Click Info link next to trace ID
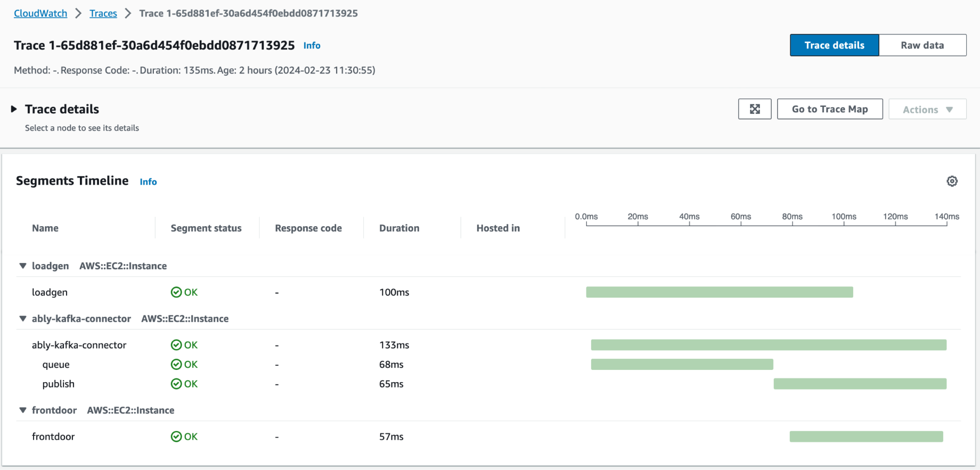Viewport: 980px width, 470px height. [x=312, y=45]
